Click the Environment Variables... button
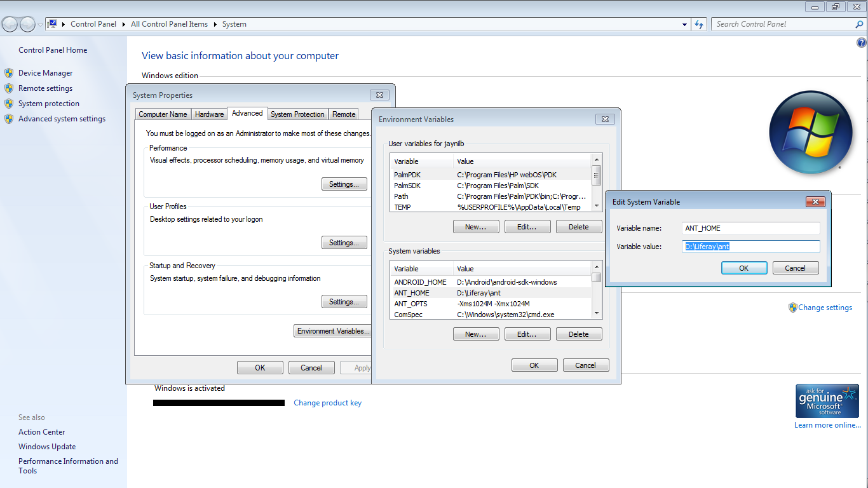The image size is (868, 488). [x=332, y=331]
